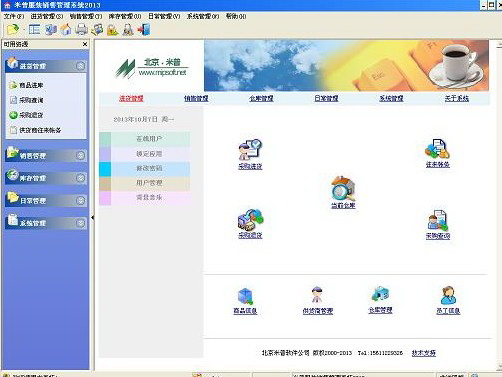Click the house toolbar icon
This screenshot has height=377, width=502.
66,30
